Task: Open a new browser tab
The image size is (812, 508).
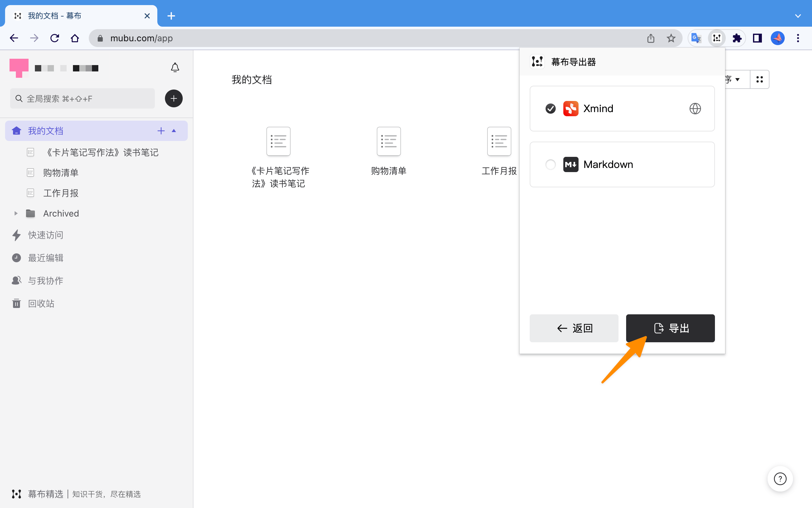Action: (x=171, y=16)
